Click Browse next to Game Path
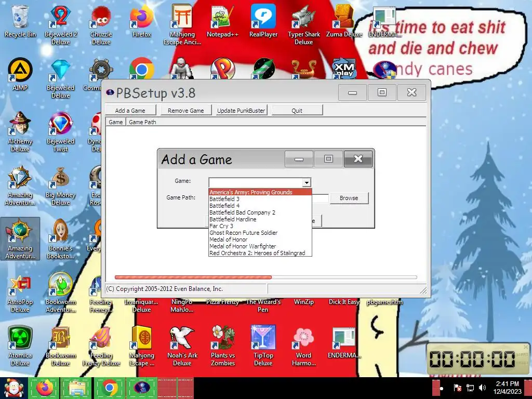 [x=349, y=198]
